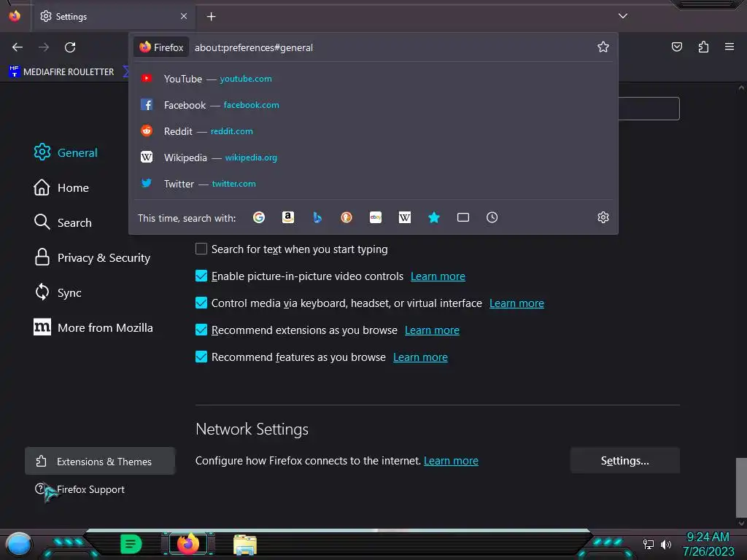Open the Search settings category
The image size is (747, 560).
(x=63, y=222)
